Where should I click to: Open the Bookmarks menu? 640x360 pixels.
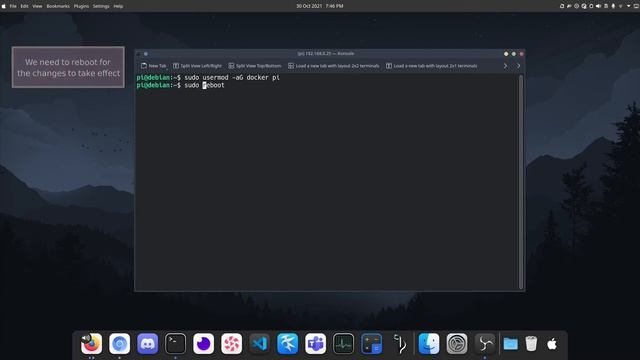click(58, 6)
